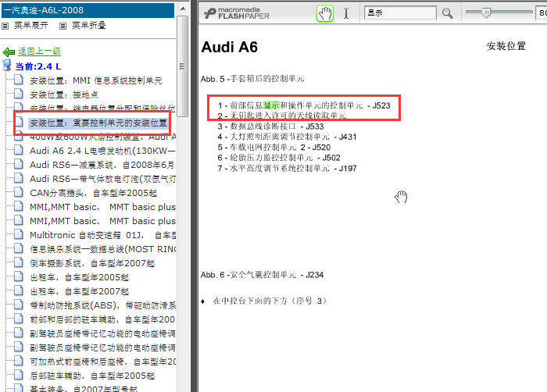Click Abb. 5 手套箱后的控制单元 caption
The width and height of the screenshot is (547, 392).
tap(252, 79)
